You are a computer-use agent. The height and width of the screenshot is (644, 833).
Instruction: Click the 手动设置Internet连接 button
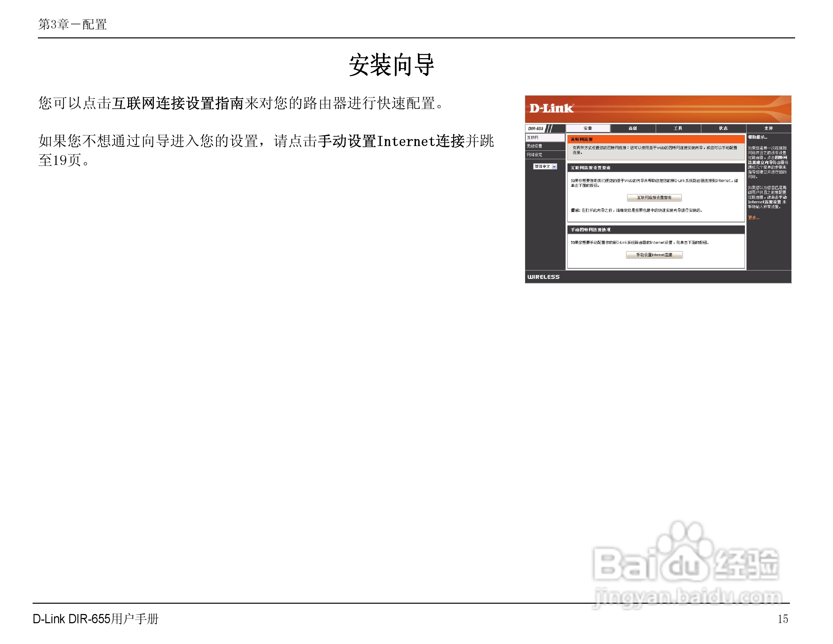[654, 255]
